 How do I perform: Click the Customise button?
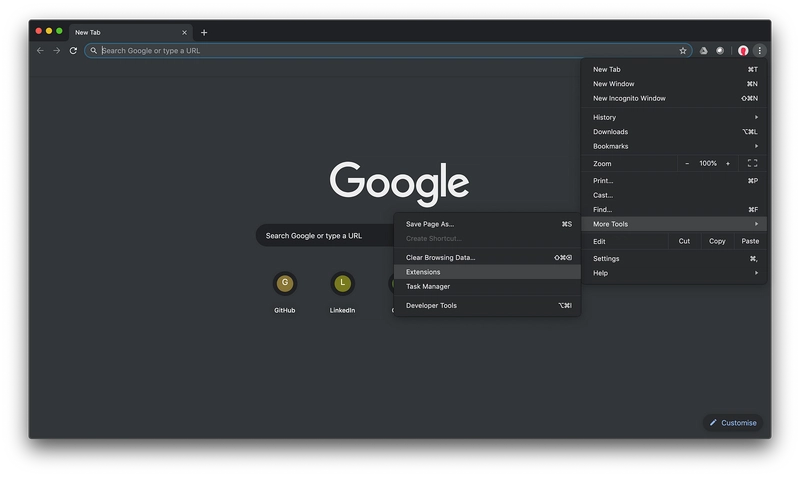[x=733, y=423]
